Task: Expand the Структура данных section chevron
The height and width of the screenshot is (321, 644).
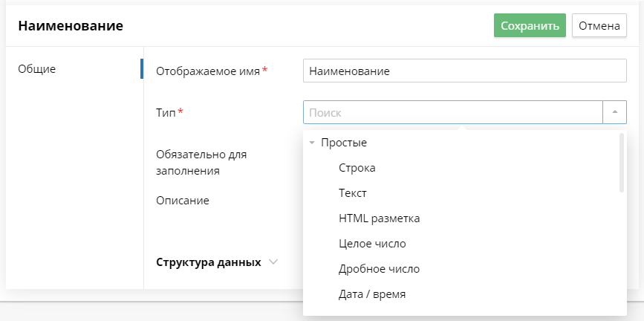Action: coord(273,262)
